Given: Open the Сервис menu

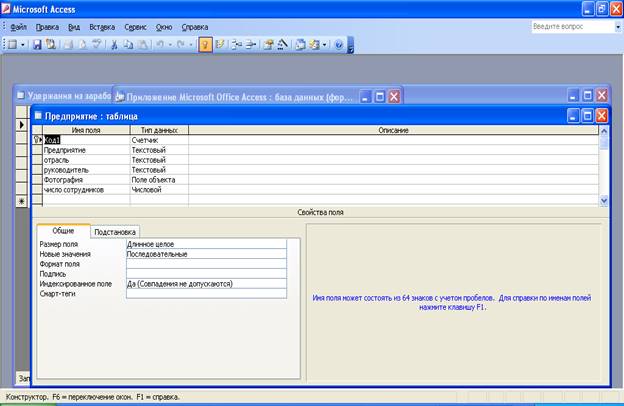Looking at the screenshot, I should (136, 27).
